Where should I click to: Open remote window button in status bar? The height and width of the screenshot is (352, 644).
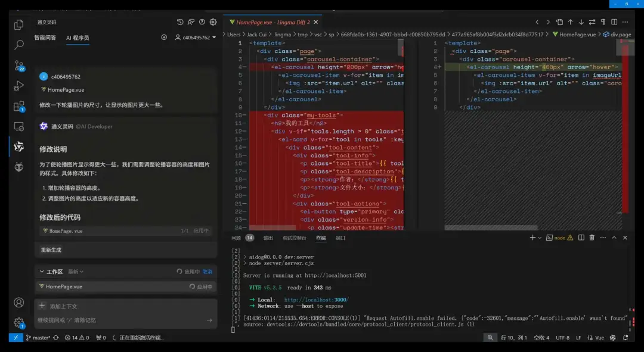(x=16, y=338)
